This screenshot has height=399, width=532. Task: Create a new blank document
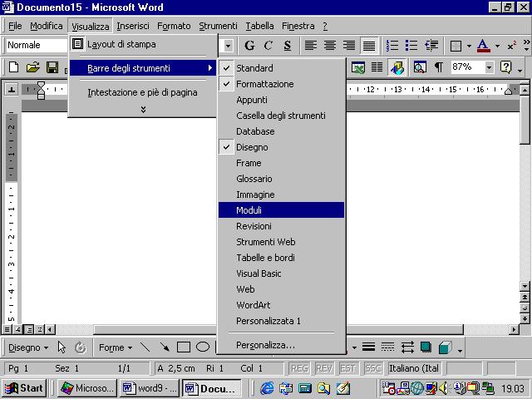tap(13, 67)
